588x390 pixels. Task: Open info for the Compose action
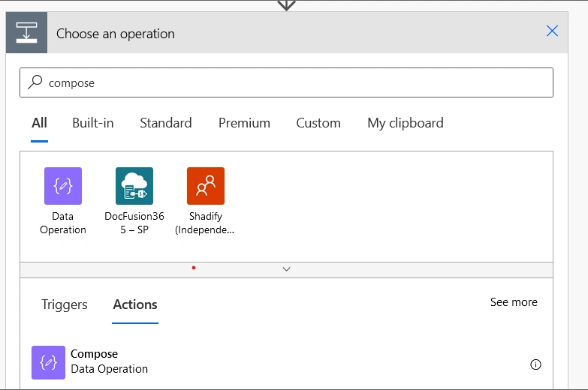[535, 364]
